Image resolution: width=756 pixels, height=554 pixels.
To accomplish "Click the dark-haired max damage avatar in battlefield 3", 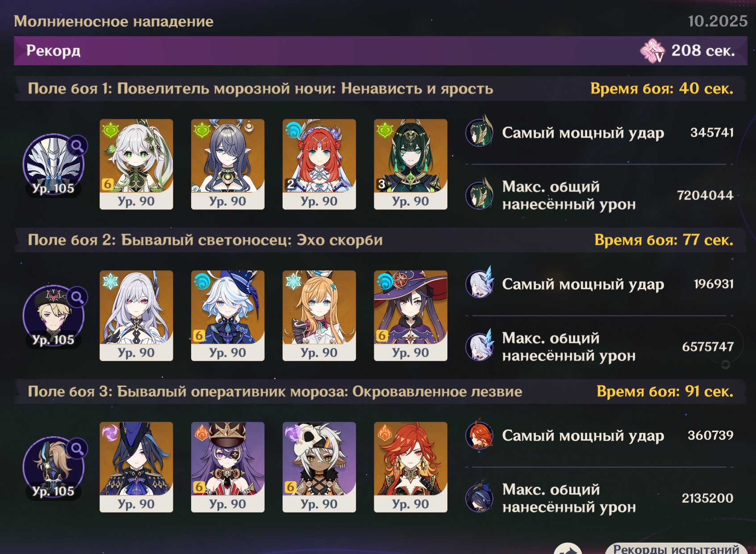I will [480, 498].
